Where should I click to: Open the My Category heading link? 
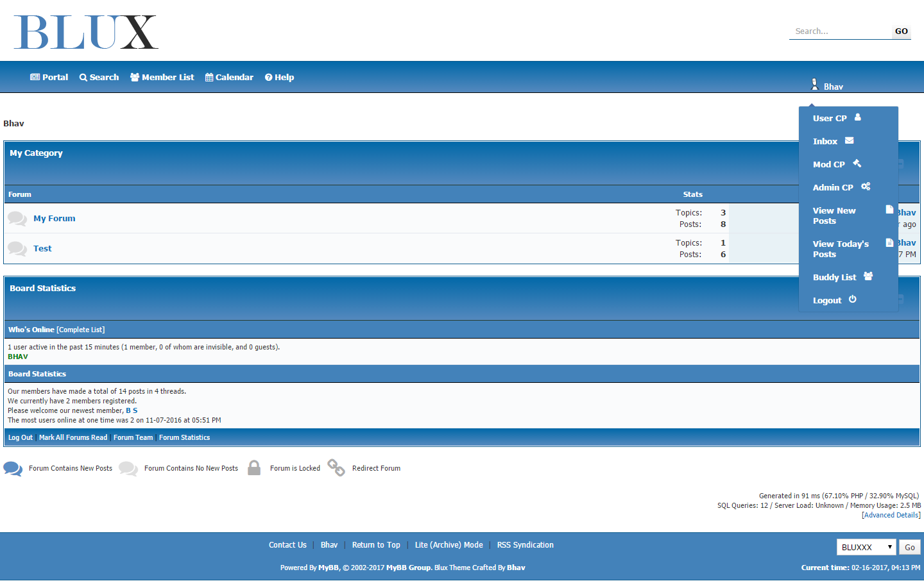[x=36, y=153]
